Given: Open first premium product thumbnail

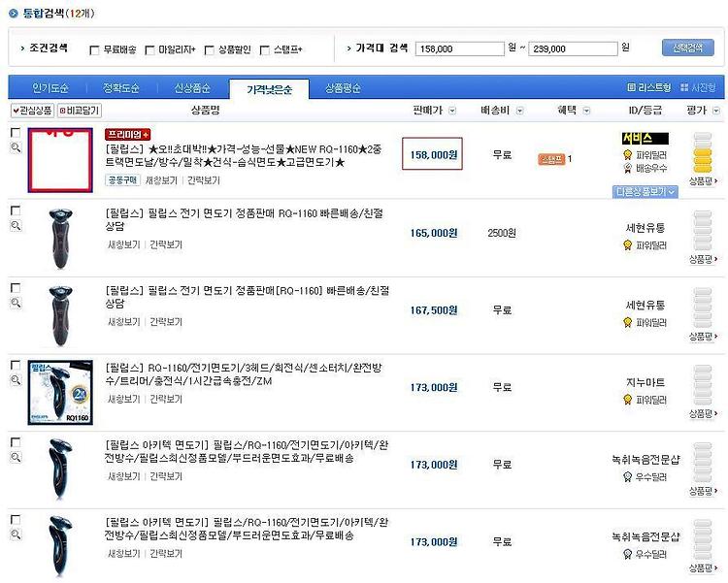Looking at the screenshot, I should (x=60, y=160).
